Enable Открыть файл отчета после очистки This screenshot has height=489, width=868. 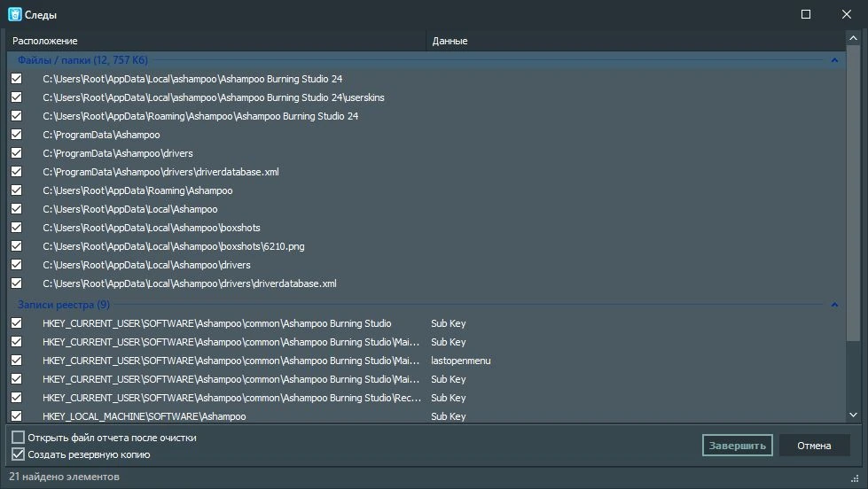pyautogui.click(x=19, y=438)
